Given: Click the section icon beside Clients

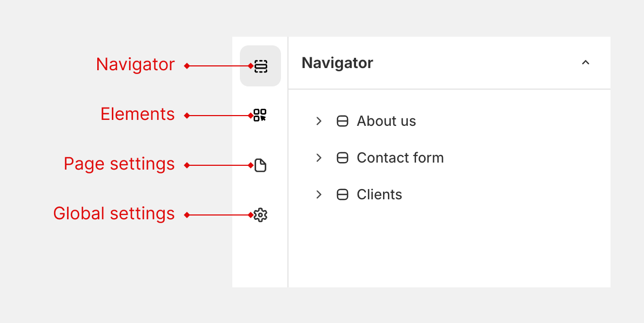Looking at the screenshot, I should pyautogui.click(x=343, y=194).
